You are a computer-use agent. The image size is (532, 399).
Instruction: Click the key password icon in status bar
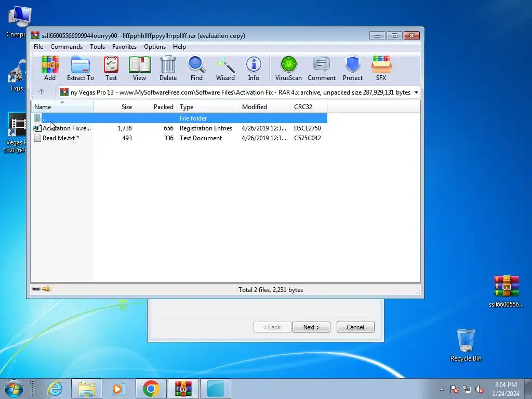click(x=46, y=289)
